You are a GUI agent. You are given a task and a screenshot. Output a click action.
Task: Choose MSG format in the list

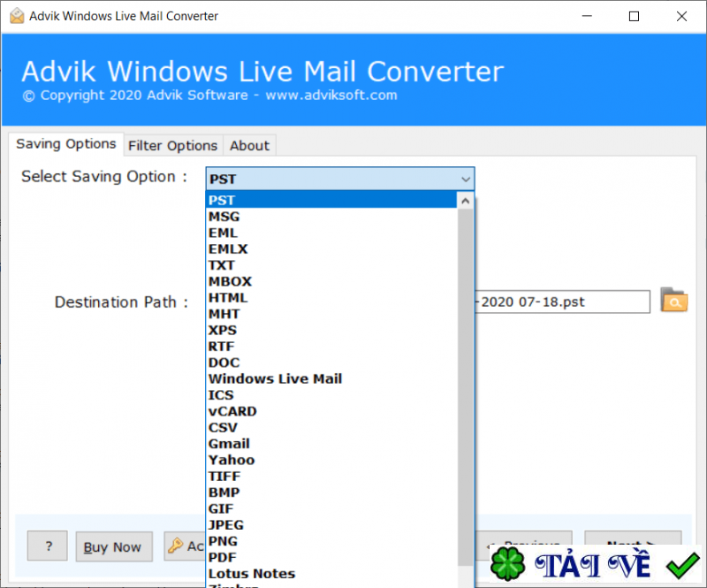[331, 217]
